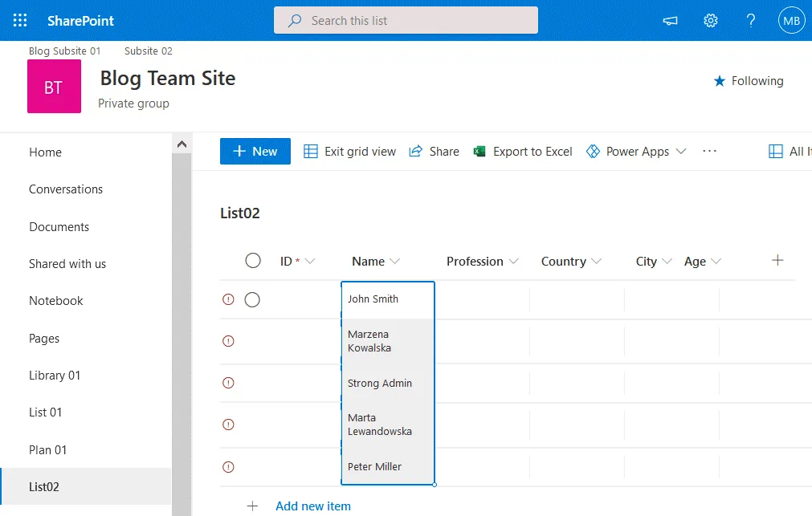This screenshot has height=516, width=812.
Task: Click the BT site logo tile
Action: 54,87
